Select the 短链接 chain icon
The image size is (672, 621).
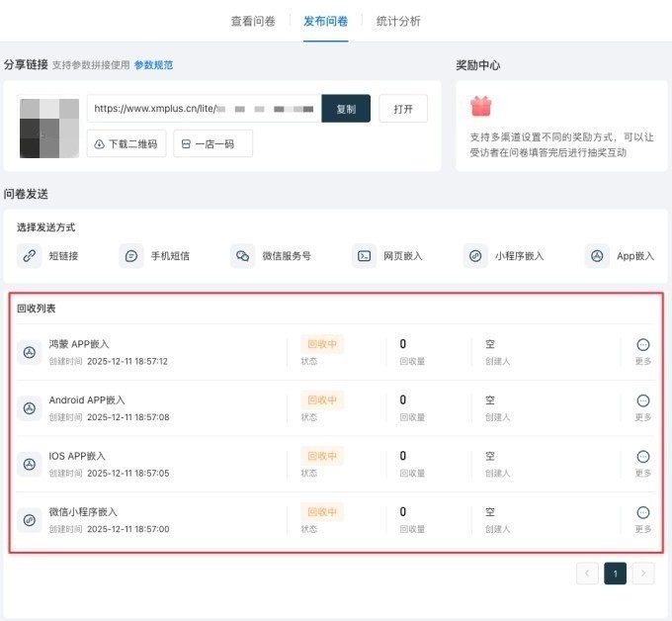point(29,256)
